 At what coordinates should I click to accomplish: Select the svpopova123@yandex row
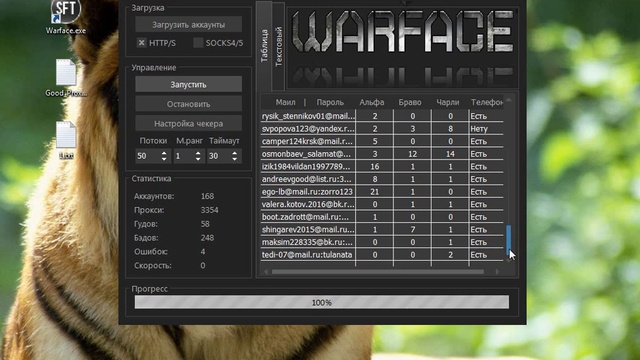coord(382,129)
